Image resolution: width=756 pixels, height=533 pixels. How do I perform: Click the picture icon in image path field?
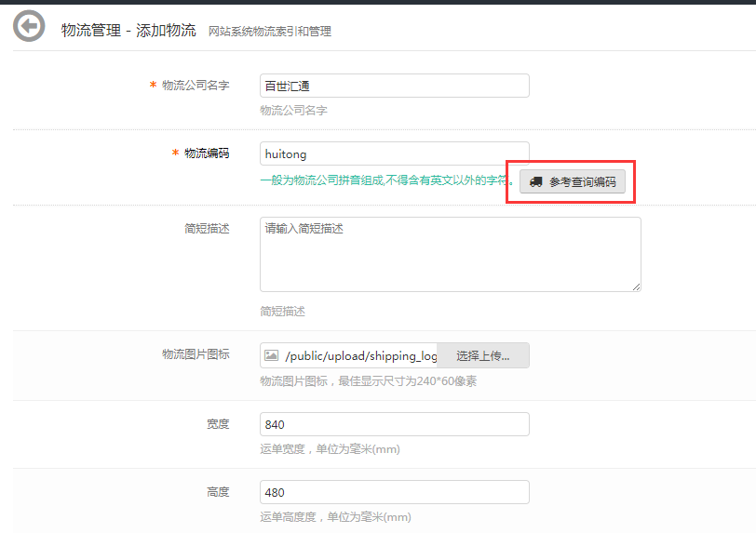(x=272, y=355)
